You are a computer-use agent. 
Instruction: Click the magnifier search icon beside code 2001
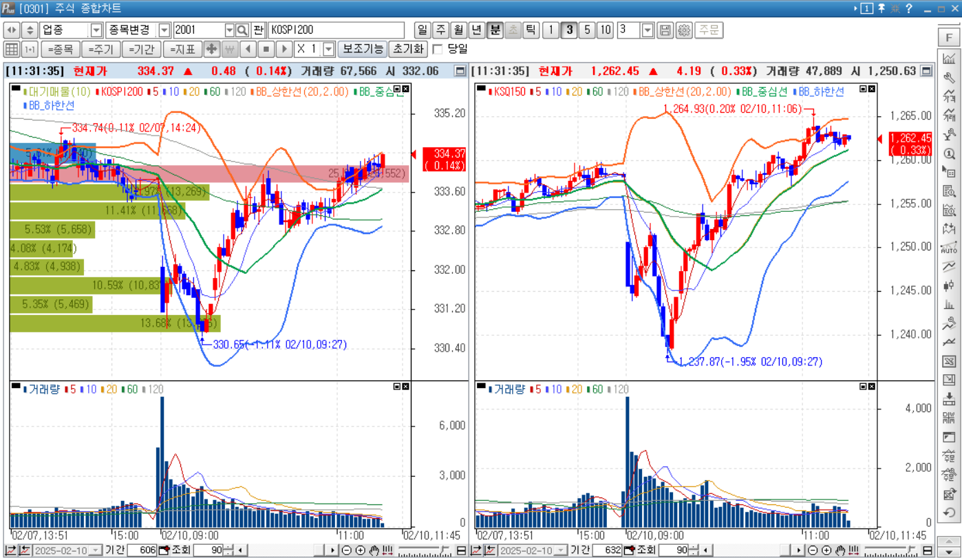point(242,30)
